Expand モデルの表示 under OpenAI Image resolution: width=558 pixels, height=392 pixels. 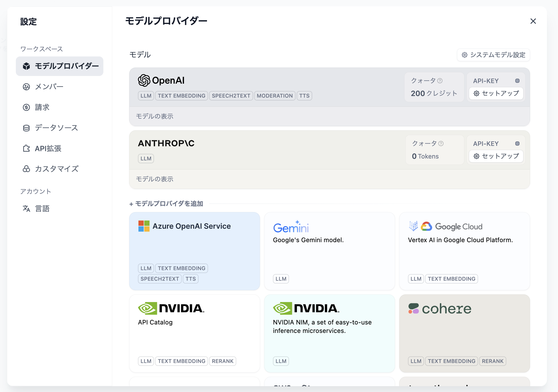pos(155,116)
